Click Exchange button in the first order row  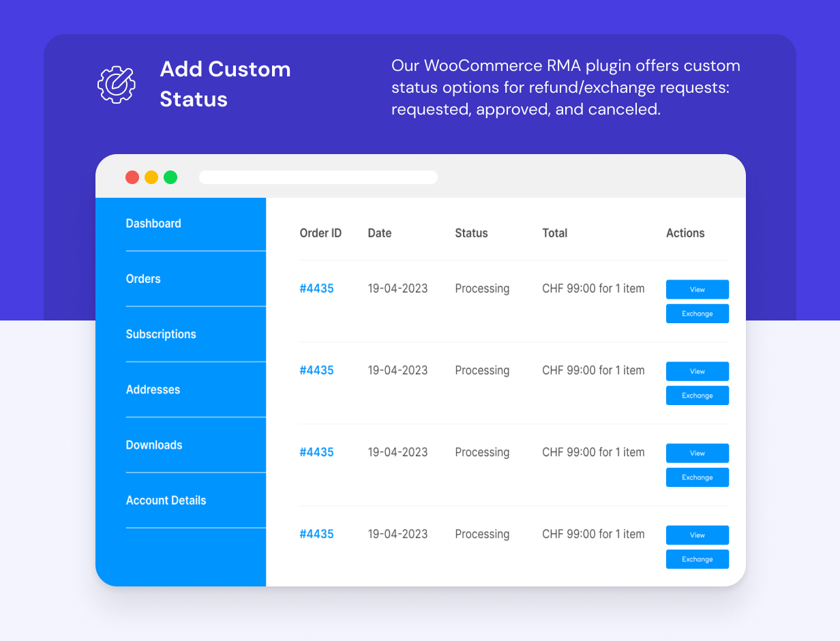(x=697, y=314)
